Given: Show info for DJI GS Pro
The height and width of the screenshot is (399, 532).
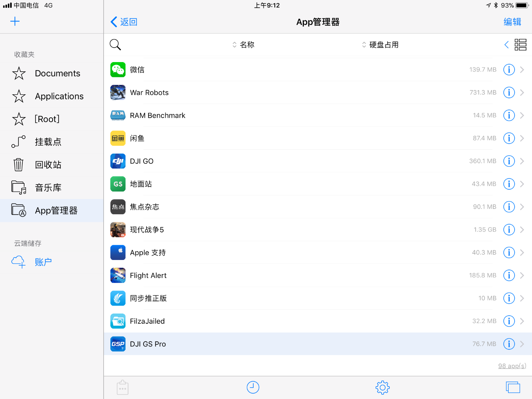Looking at the screenshot, I should (x=509, y=344).
